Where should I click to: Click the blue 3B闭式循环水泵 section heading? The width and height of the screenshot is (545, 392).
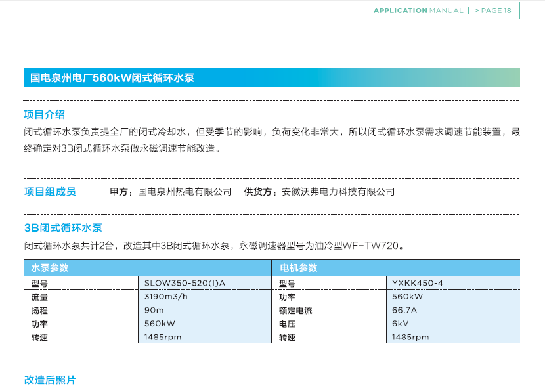tap(63, 228)
